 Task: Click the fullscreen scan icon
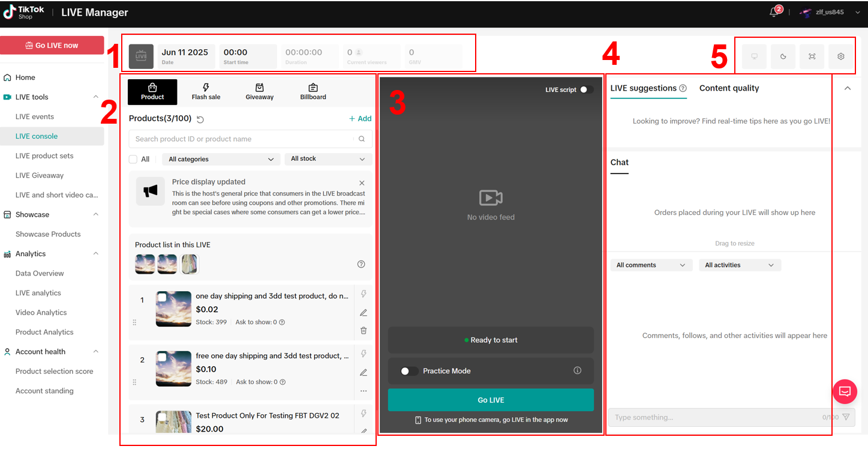[x=812, y=56]
